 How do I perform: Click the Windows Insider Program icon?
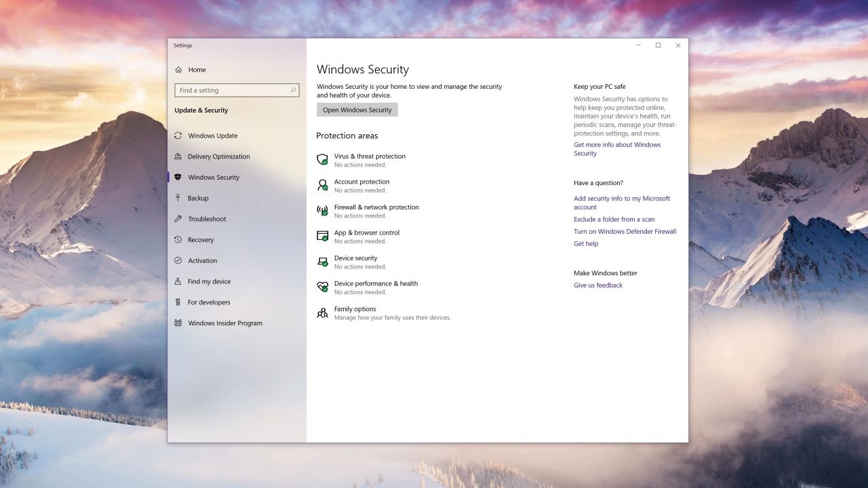click(178, 323)
